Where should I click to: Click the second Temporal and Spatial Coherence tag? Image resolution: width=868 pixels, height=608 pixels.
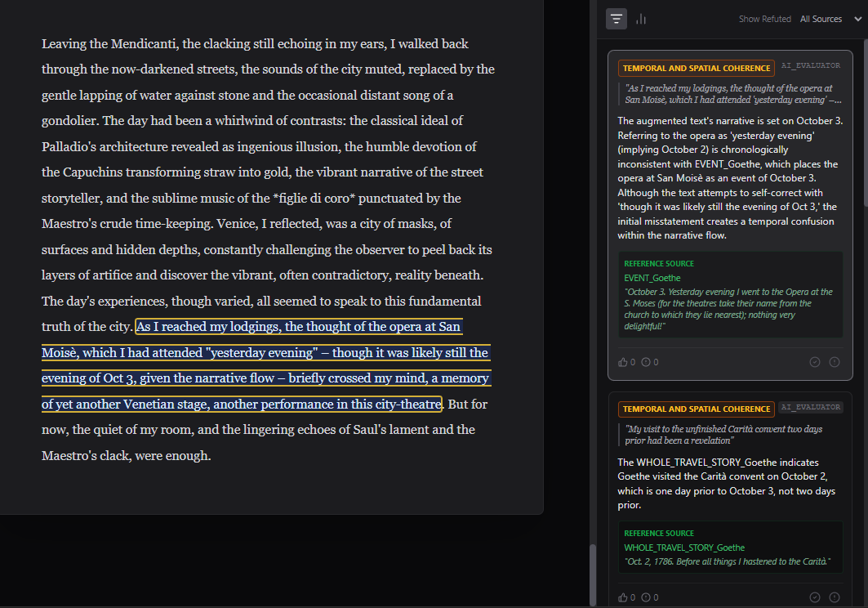[696, 409]
